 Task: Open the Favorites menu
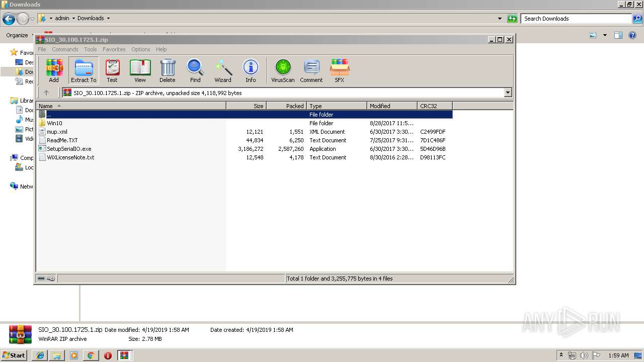pyautogui.click(x=114, y=49)
